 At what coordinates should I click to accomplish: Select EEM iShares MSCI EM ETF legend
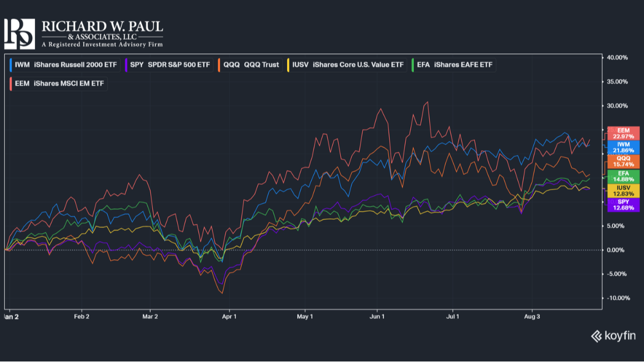tap(57, 84)
